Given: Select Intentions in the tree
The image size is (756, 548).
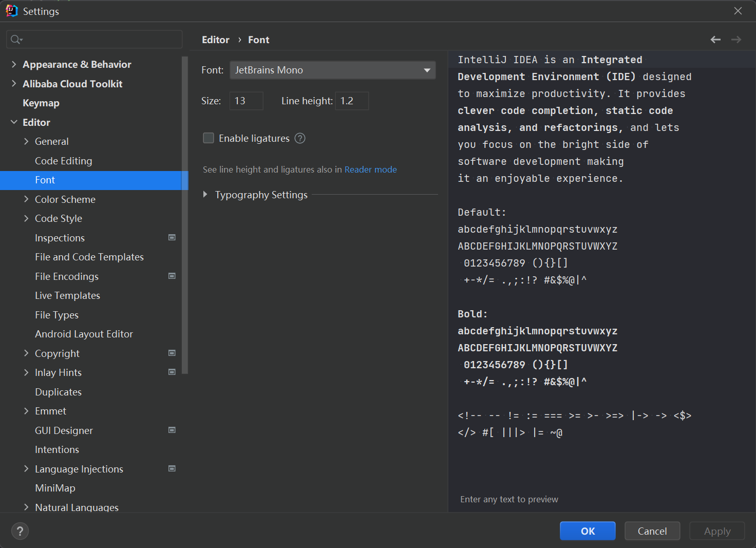Looking at the screenshot, I should coord(57,449).
